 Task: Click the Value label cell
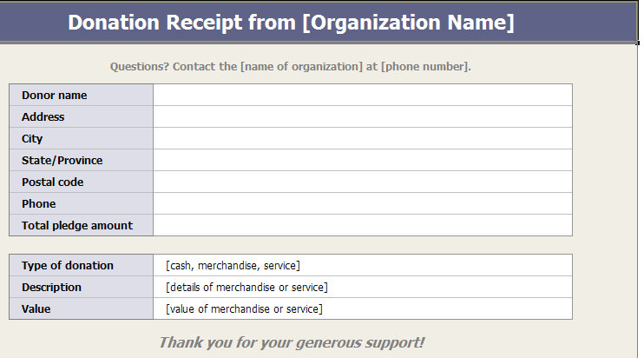click(82, 309)
